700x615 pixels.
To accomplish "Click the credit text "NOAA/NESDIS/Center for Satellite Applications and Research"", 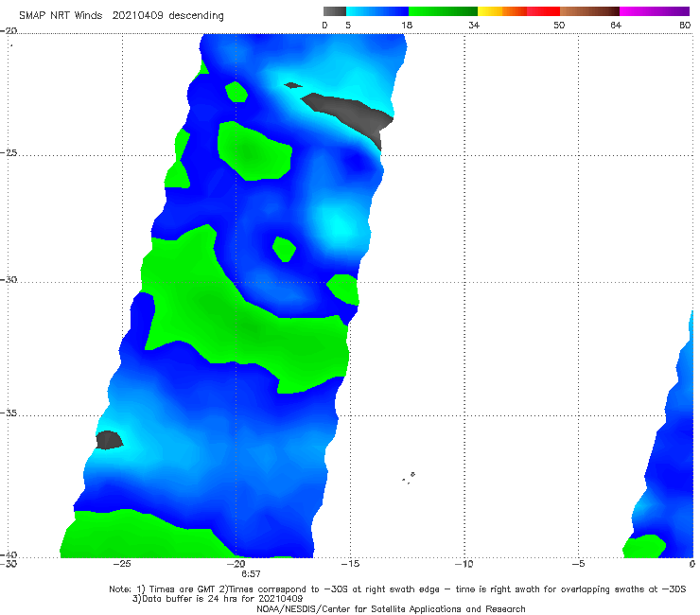I will (x=391, y=609).
